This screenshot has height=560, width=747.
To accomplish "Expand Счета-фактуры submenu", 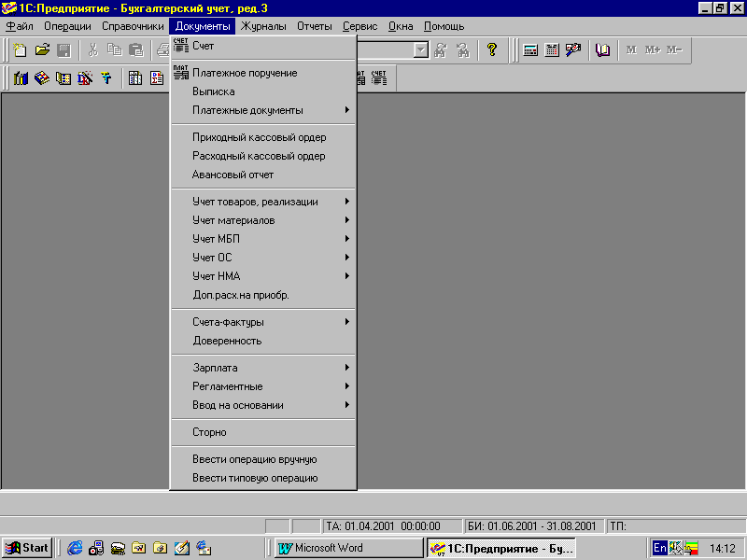I will (263, 322).
